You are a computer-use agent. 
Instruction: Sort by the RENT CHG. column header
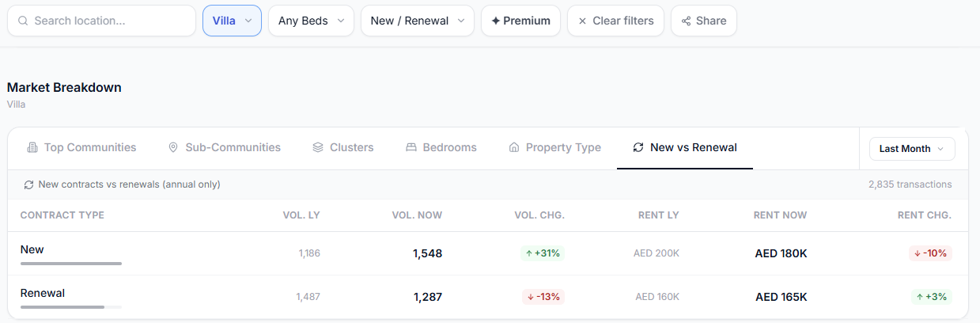pos(924,215)
